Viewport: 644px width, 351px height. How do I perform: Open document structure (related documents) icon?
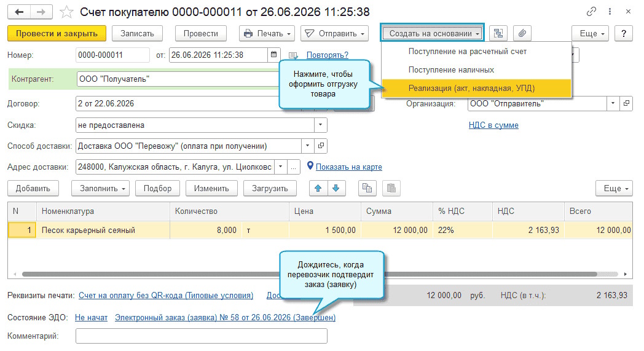pyautogui.click(x=498, y=33)
